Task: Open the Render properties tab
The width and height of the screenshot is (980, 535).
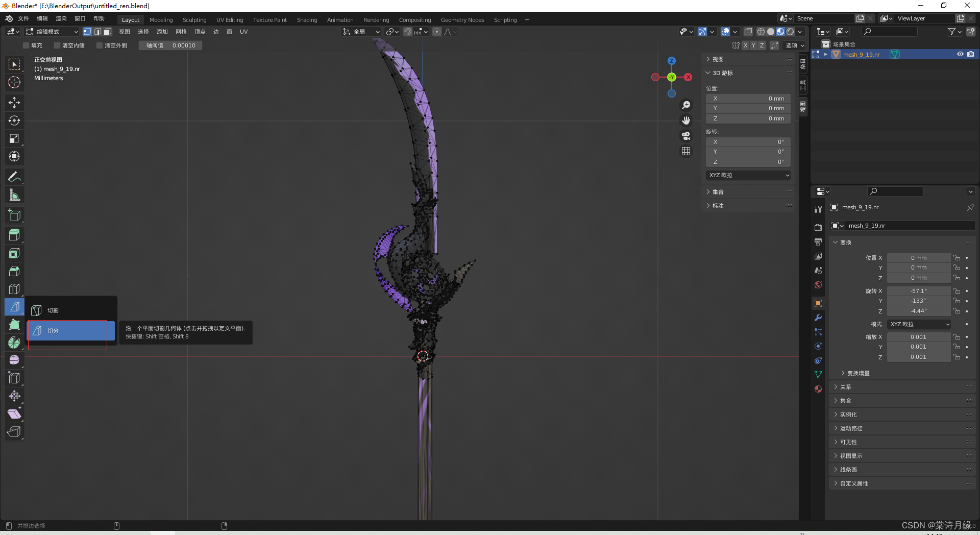Action: click(x=818, y=228)
